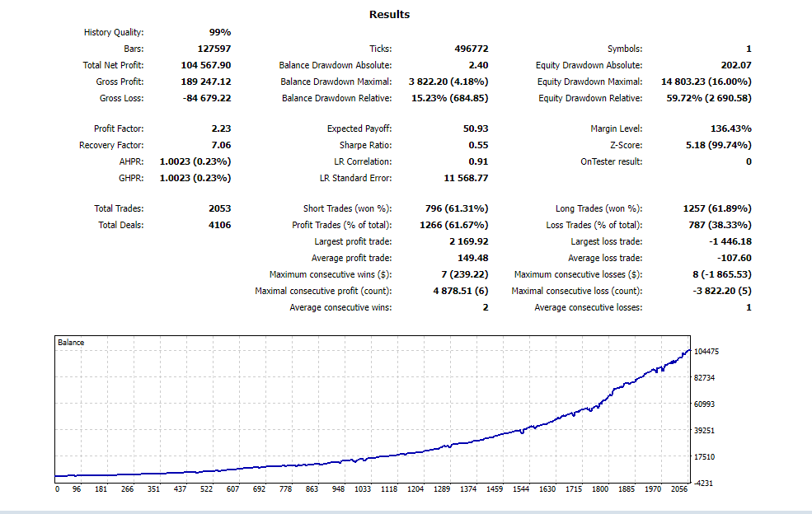Click LR Correlation value 0.91
This screenshot has width=812, height=514.
(478, 161)
